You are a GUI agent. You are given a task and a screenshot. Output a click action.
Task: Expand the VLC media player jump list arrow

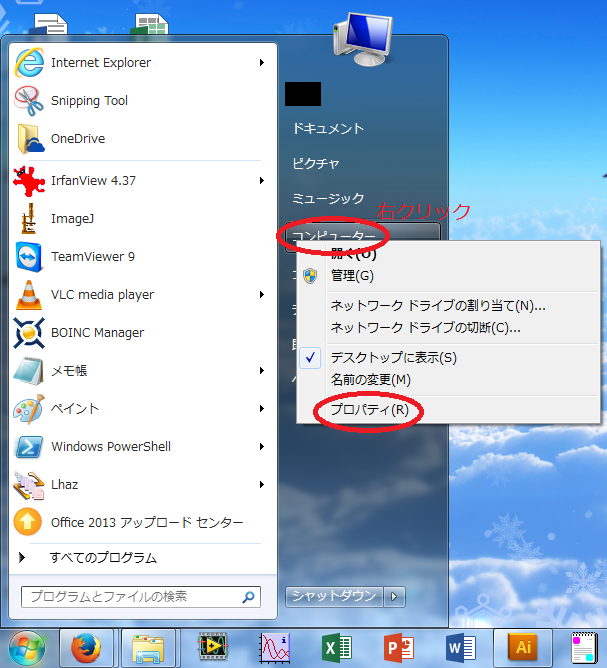(262, 295)
